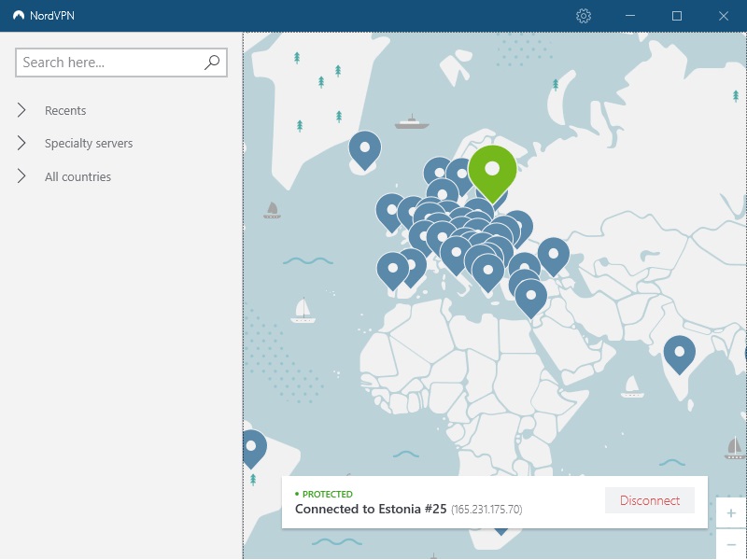Expand the All countries chevron
The height and width of the screenshot is (560, 747).
click(21, 176)
